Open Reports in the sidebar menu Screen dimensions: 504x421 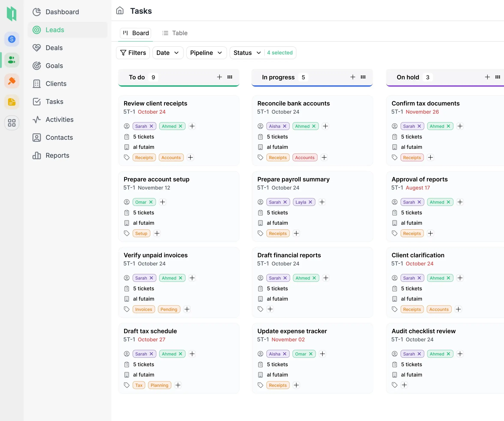(57, 156)
